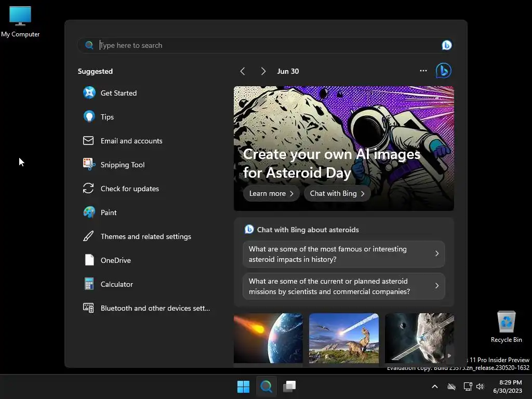This screenshot has height=399, width=532.
Task: Select Get Started suggestion
Action: [148, 93]
